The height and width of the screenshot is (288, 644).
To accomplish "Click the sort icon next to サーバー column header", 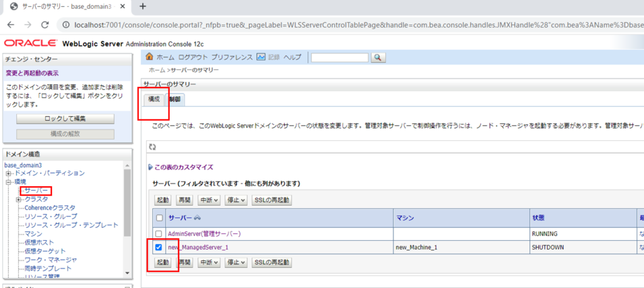I will pos(197,217).
